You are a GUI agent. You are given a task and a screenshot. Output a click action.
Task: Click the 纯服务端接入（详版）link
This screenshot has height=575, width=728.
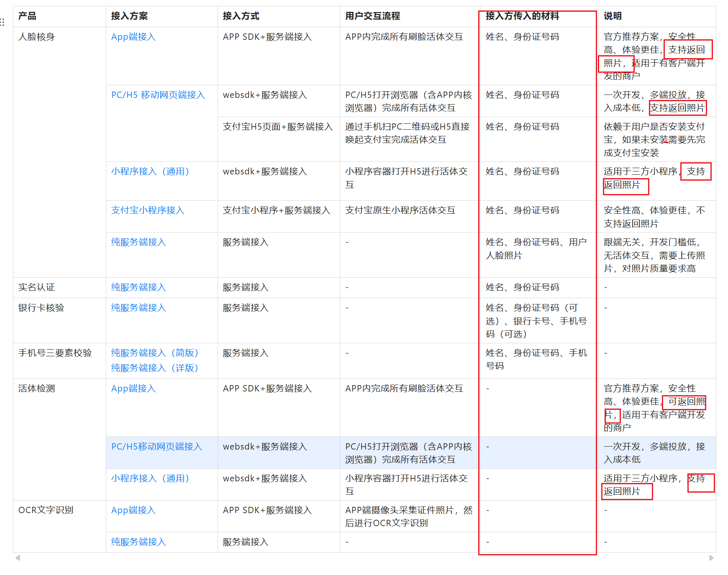click(x=155, y=368)
